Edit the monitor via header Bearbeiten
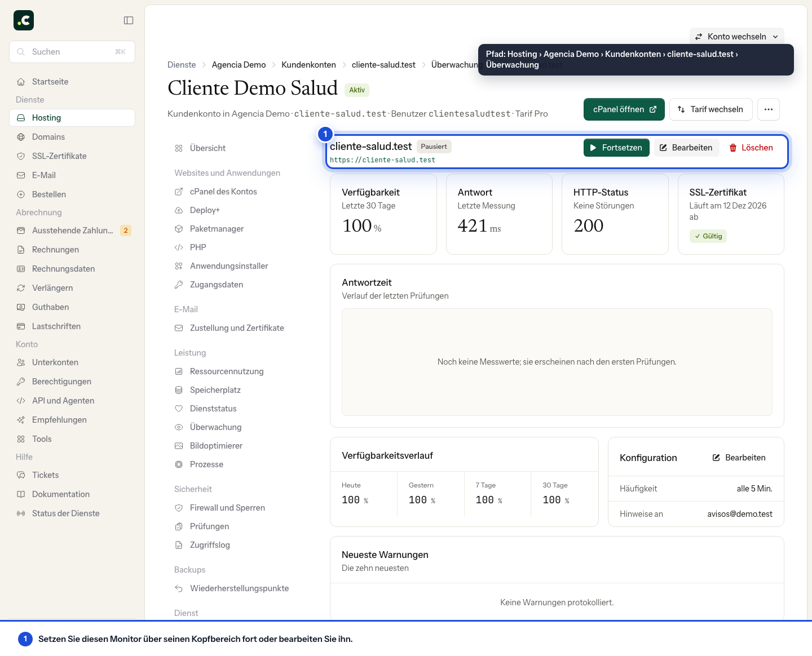812x656 pixels. coord(686,148)
